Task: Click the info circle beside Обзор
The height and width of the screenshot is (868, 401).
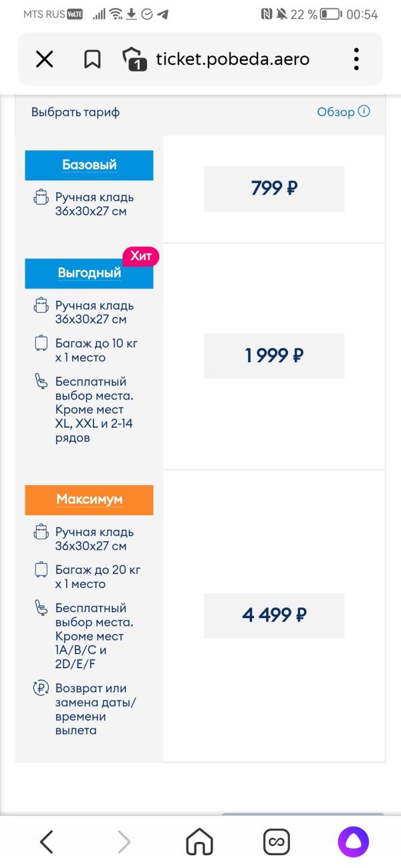Action: pyautogui.click(x=364, y=112)
